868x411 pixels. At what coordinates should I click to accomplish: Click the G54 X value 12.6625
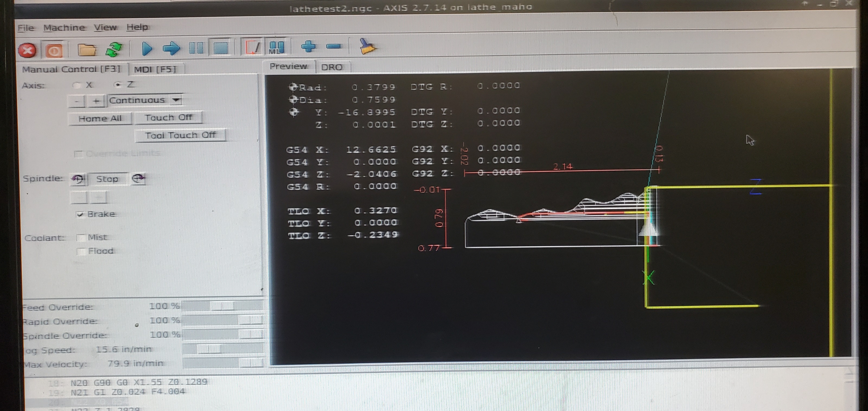click(371, 149)
